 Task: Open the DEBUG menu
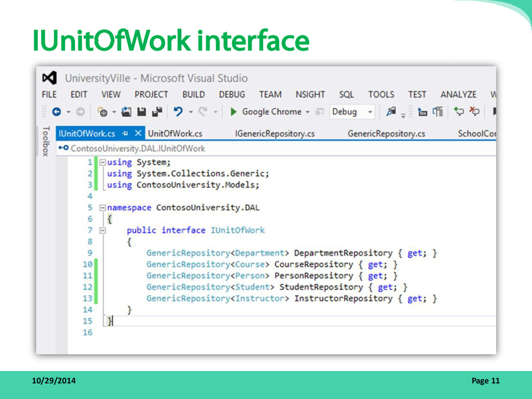click(x=232, y=95)
